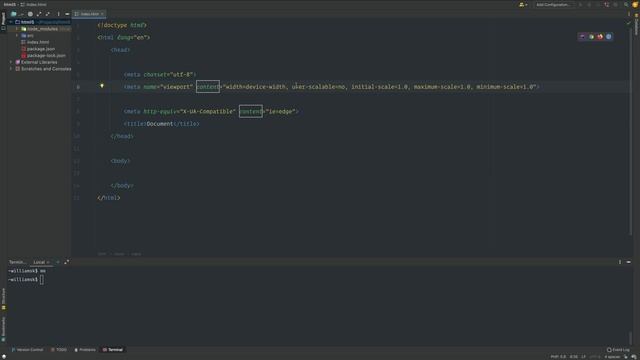The height and width of the screenshot is (360, 640).
Task: Add a new terminal session
Action: coord(58,262)
